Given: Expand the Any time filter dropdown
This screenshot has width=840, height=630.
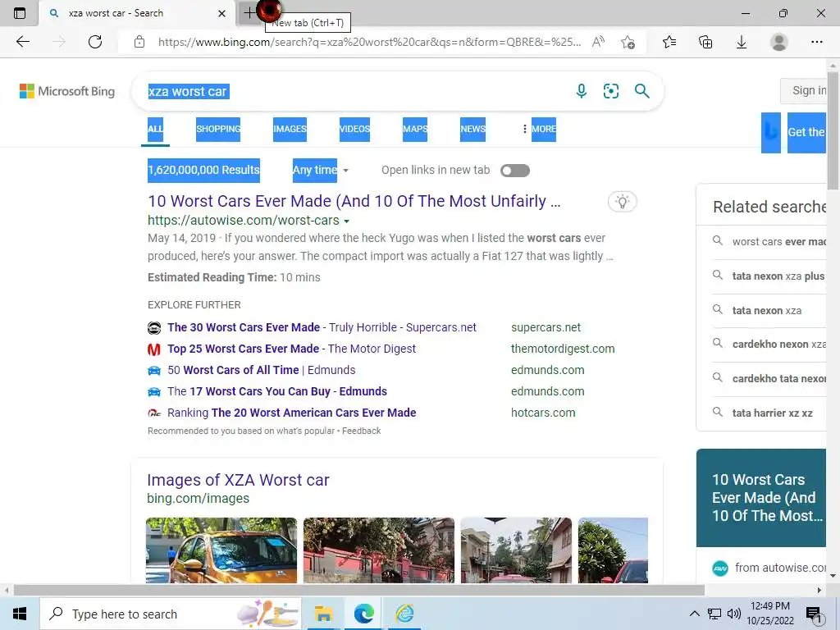Looking at the screenshot, I should (x=320, y=171).
